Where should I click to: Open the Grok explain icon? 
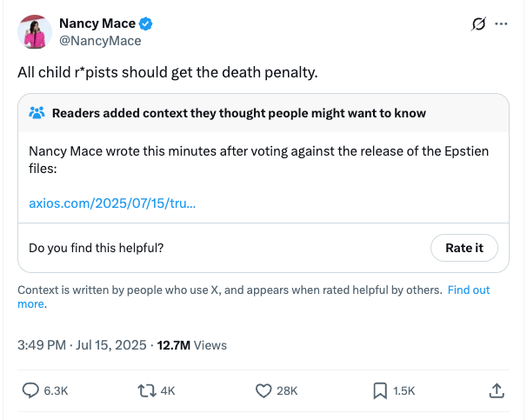click(477, 23)
